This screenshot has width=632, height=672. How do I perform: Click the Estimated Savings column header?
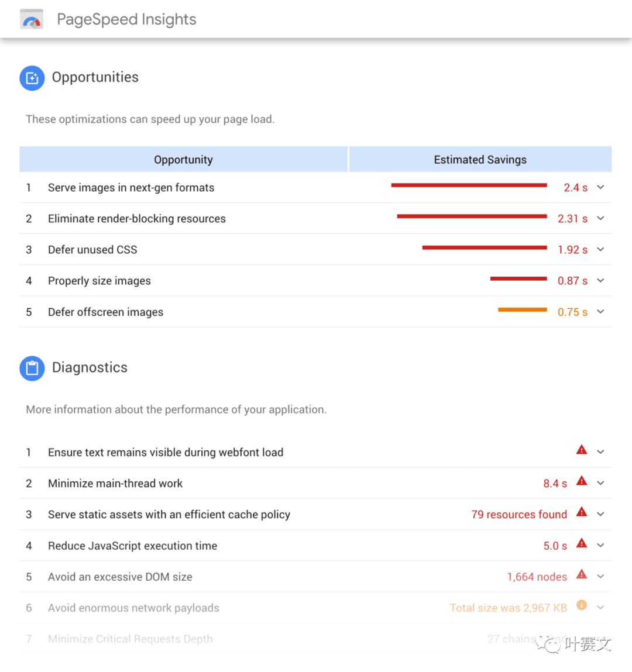[x=480, y=160]
